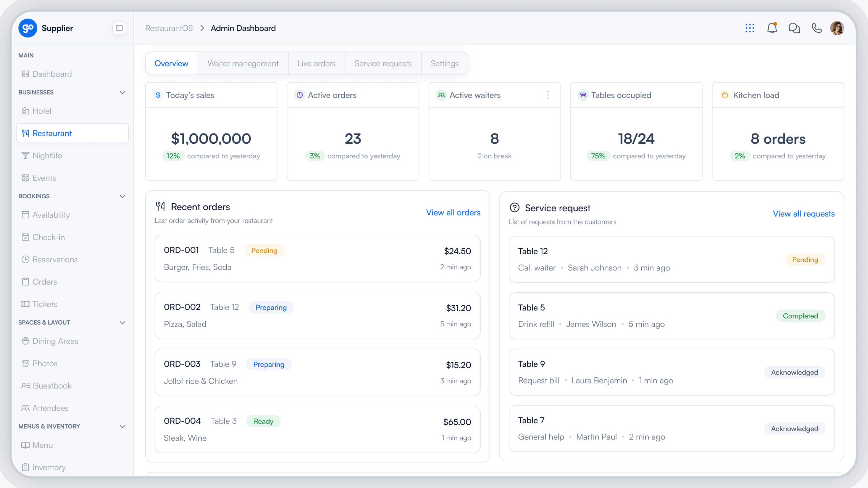The width and height of the screenshot is (868, 488).
Task: Click the Photos image icon
Action: pyautogui.click(x=25, y=363)
